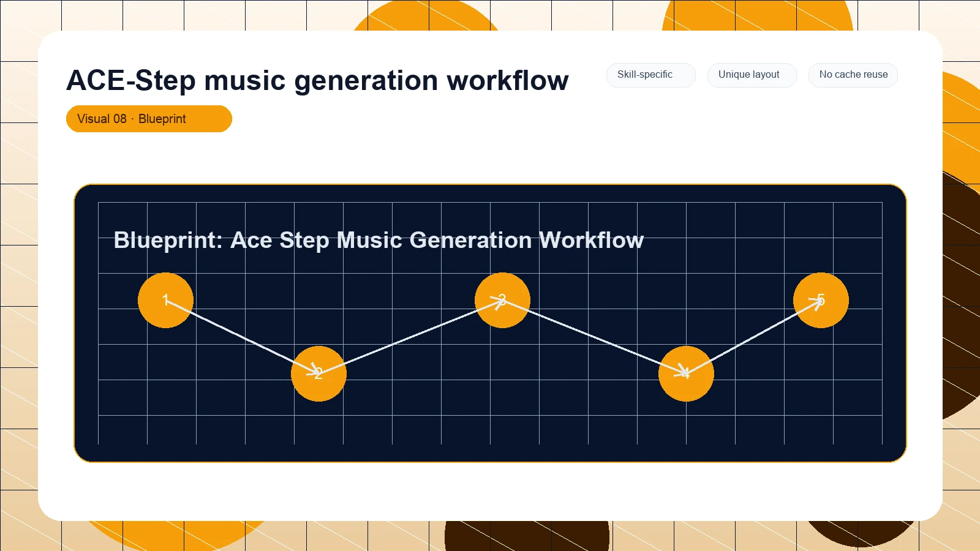This screenshot has width=980, height=551.
Task: Click the step 2 orange node
Action: 318,373
